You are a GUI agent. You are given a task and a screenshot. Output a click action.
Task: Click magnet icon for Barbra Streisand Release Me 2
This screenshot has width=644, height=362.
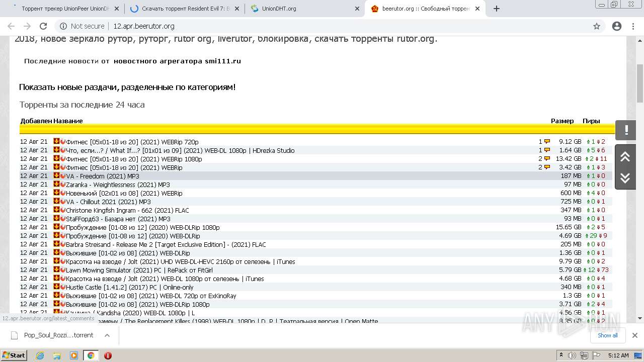pyautogui.click(x=63, y=244)
